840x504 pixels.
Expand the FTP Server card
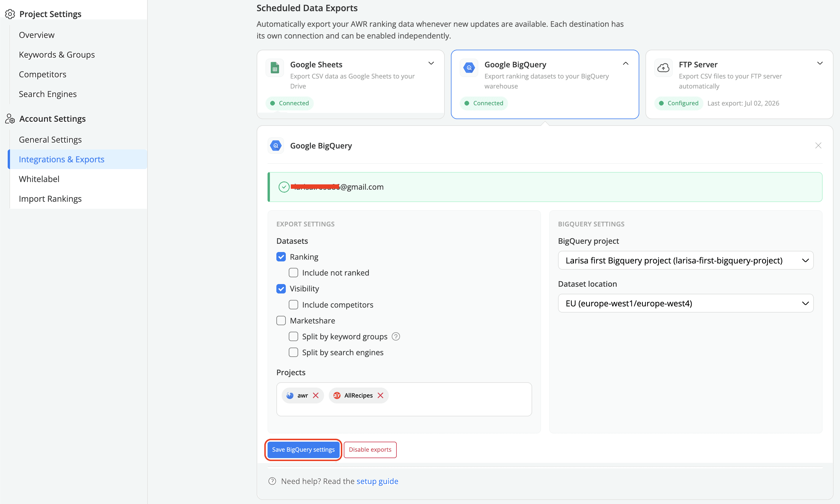click(x=820, y=64)
